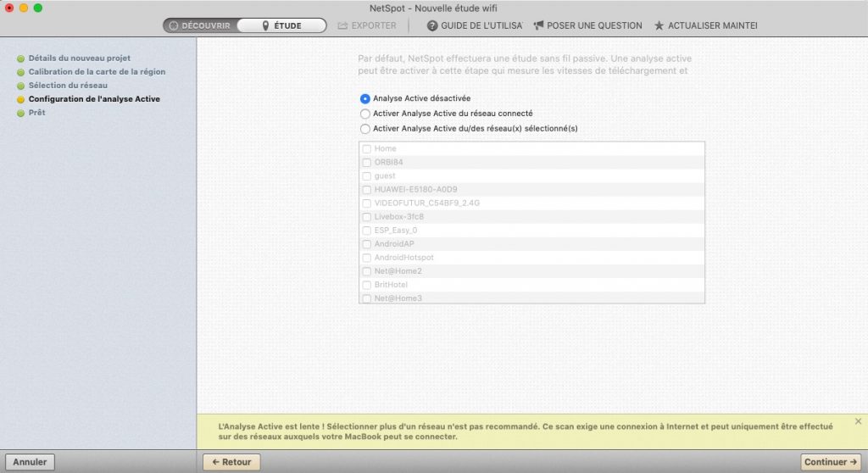The height and width of the screenshot is (473, 868).
Task: Enable Active Analysis of the connected network
Action: (x=365, y=114)
